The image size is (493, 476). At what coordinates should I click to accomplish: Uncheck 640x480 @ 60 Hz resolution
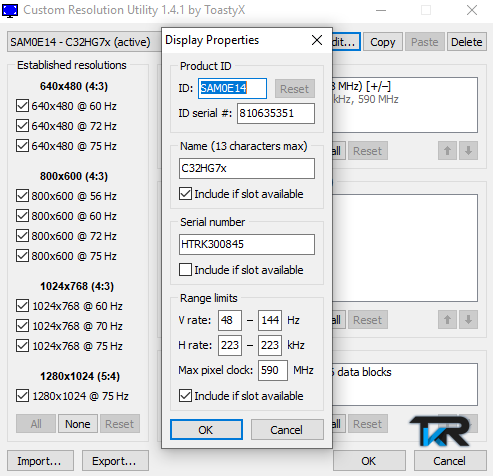tap(22, 106)
